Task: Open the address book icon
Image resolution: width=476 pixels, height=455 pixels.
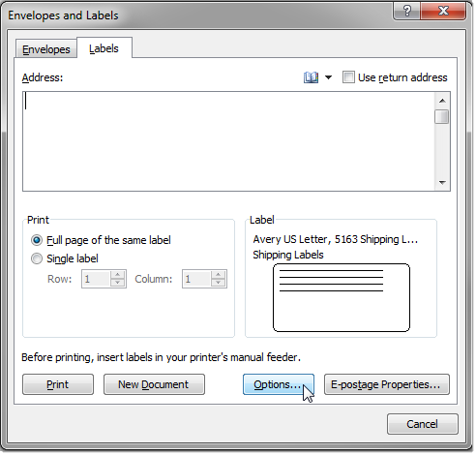Action: (311, 77)
